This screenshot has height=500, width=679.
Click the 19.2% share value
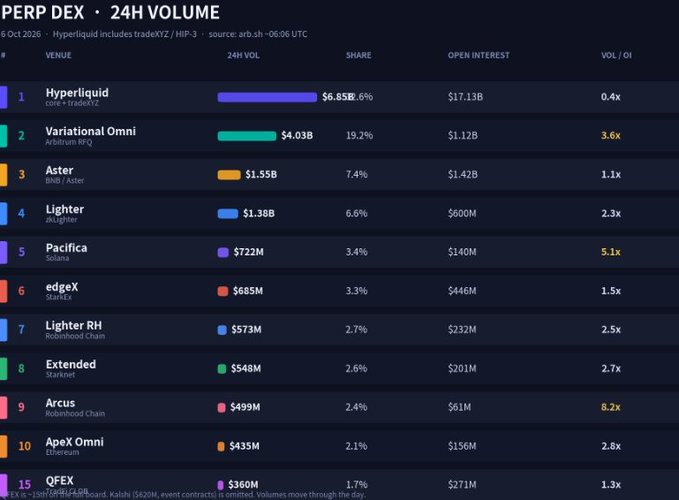[x=359, y=135]
